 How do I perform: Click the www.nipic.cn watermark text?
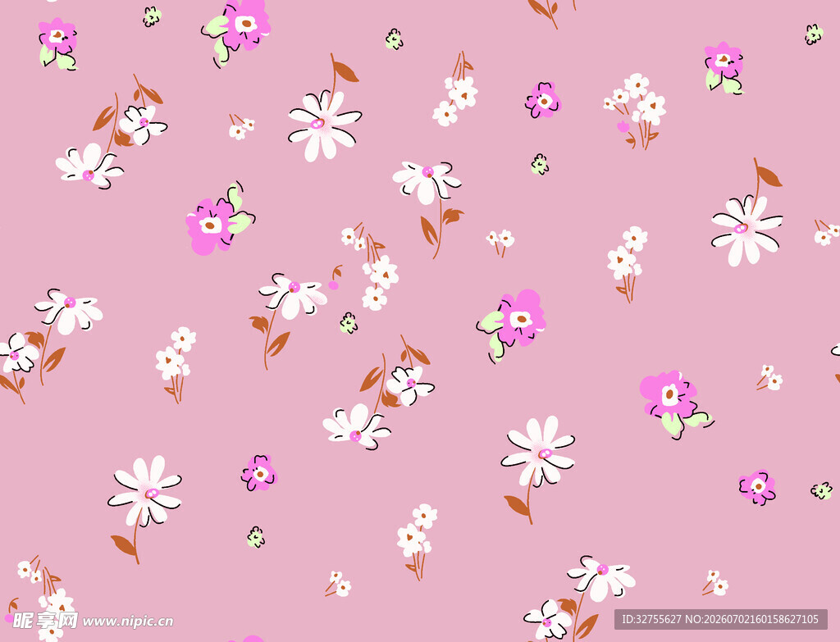(128, 622)
